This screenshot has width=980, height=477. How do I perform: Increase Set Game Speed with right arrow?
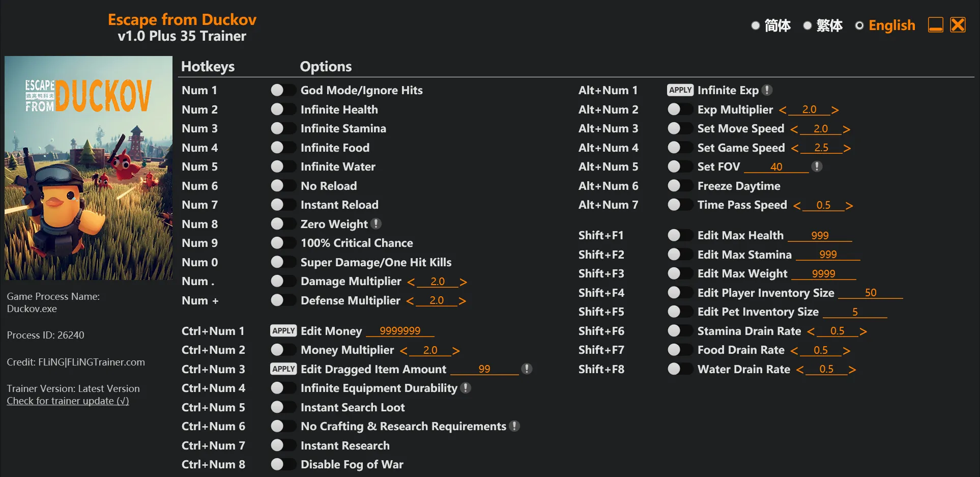[x=847, y=149]
